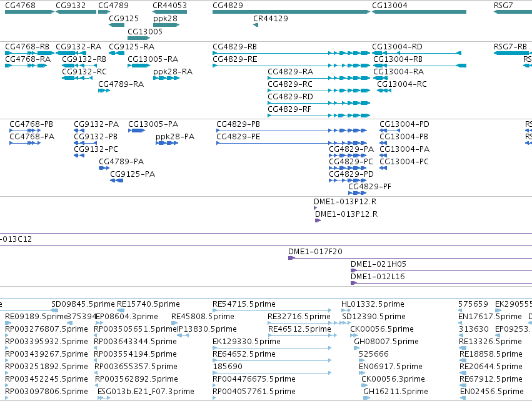Select the CG4829 gene bar label
Image resolution: width=532 pixels, height=401 pixels.
(228, 6)
